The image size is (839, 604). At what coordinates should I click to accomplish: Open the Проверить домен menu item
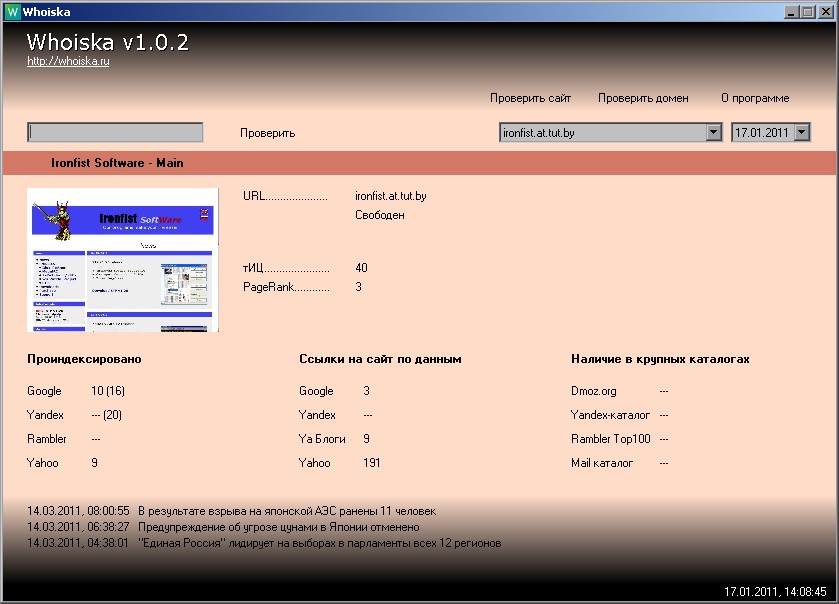click(x=643, y=98)
